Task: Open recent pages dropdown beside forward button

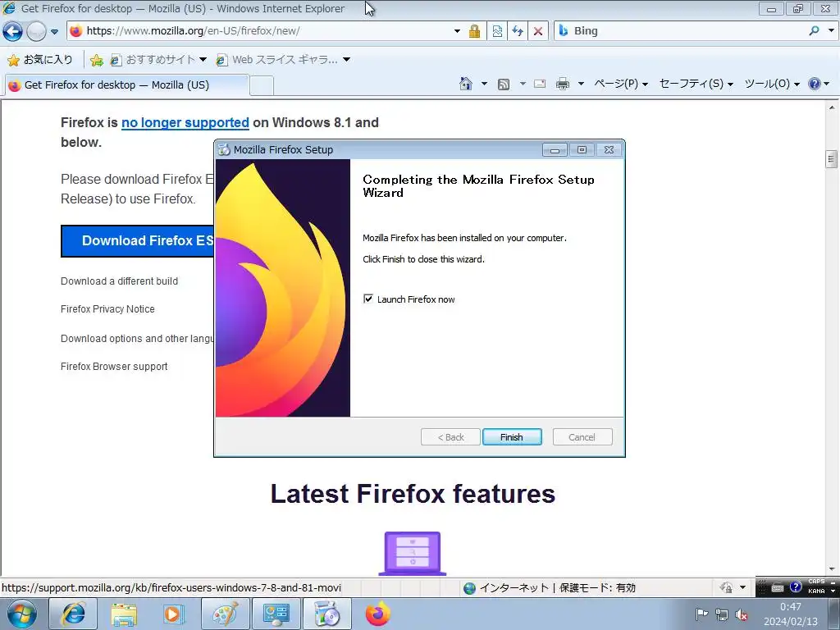Action: tap(54, 32)
